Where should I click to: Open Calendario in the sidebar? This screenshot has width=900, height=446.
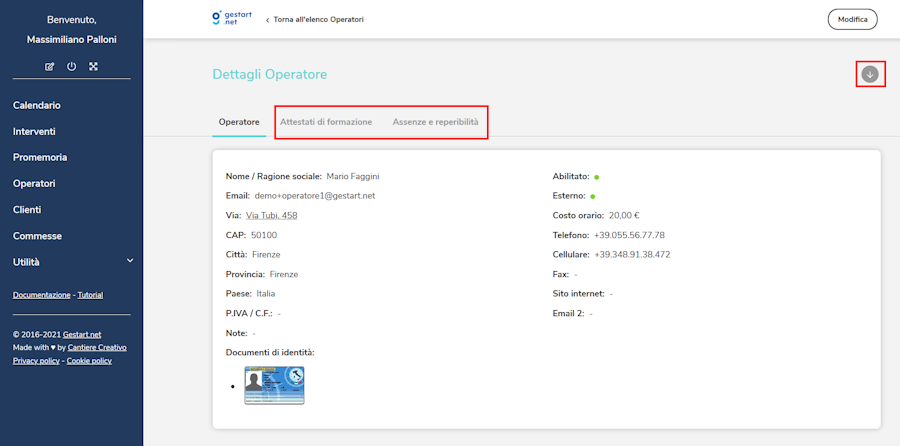(37, 105)
